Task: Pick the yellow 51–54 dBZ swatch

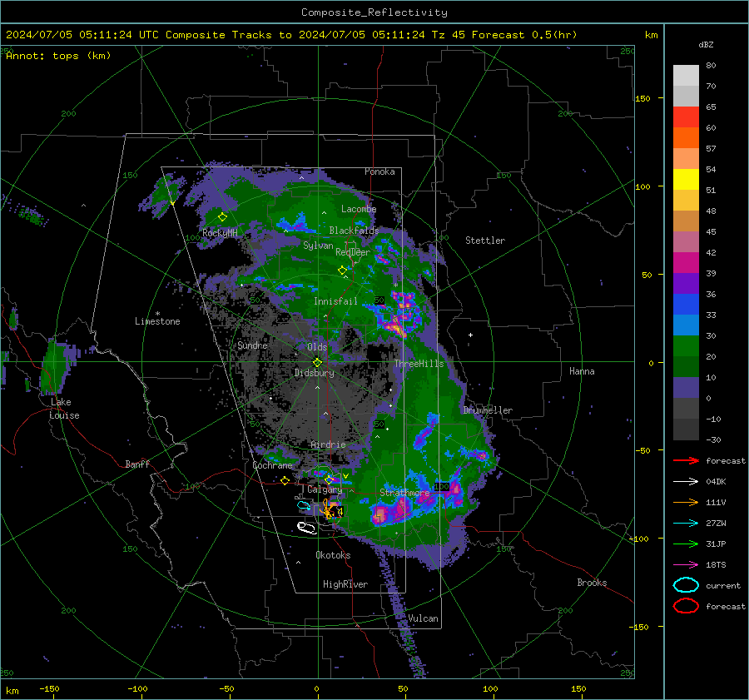Action: 686,180
